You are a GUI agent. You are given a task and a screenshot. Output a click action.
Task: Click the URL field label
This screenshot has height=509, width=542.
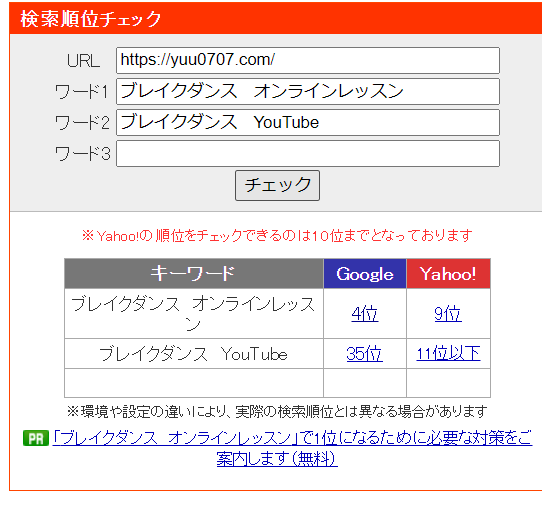point(83,61)
